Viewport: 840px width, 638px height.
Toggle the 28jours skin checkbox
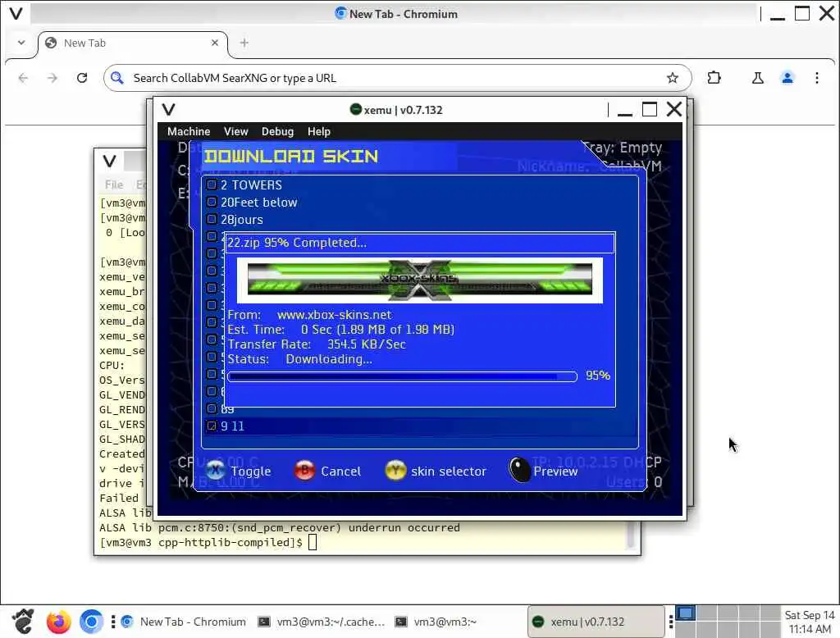click(212, 219)
